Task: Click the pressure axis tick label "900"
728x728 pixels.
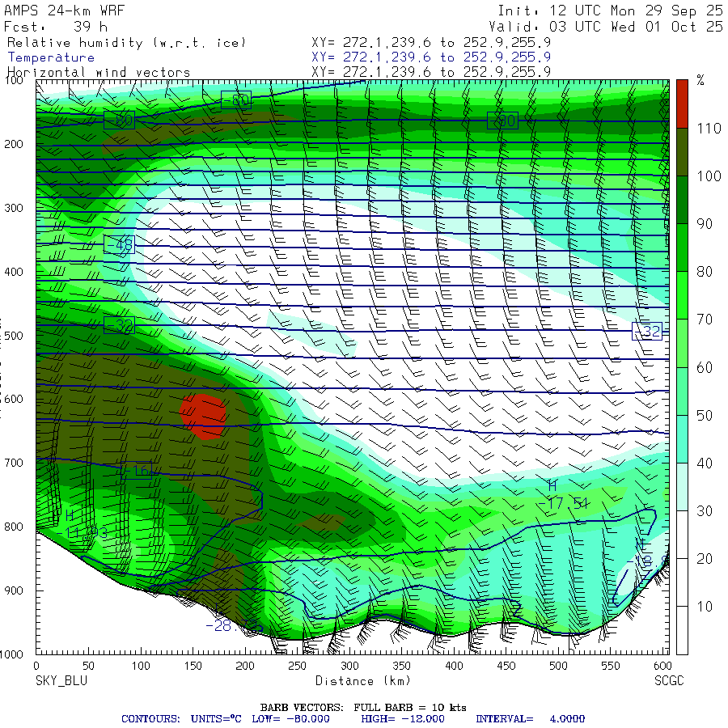Action: coord(14,590)
